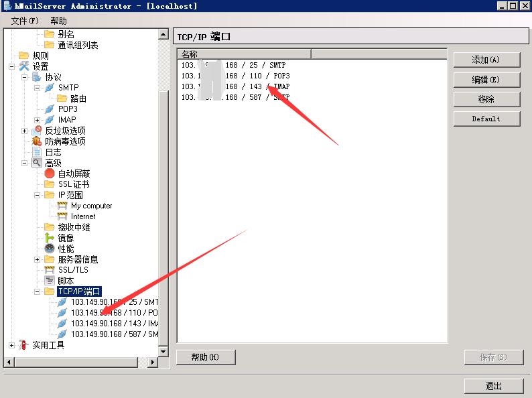Click the 编辑(E) button
The width and height of the screenshot is (532, 398).
point(486,80)
